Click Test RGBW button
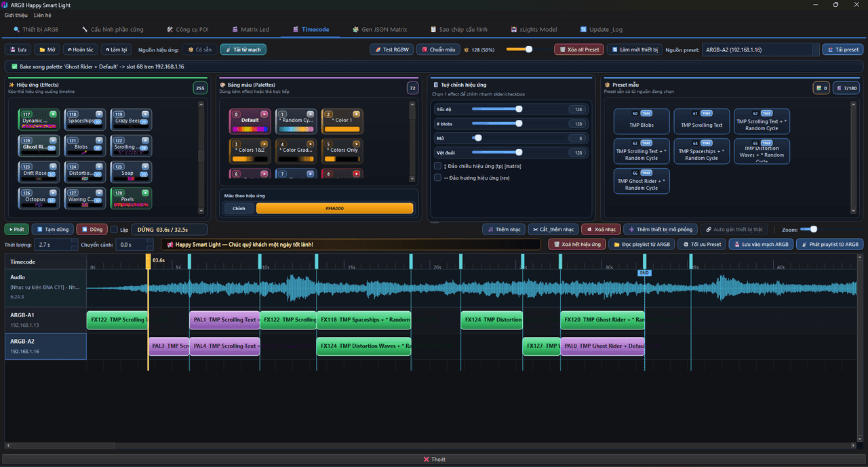 (x=391, y=49)
